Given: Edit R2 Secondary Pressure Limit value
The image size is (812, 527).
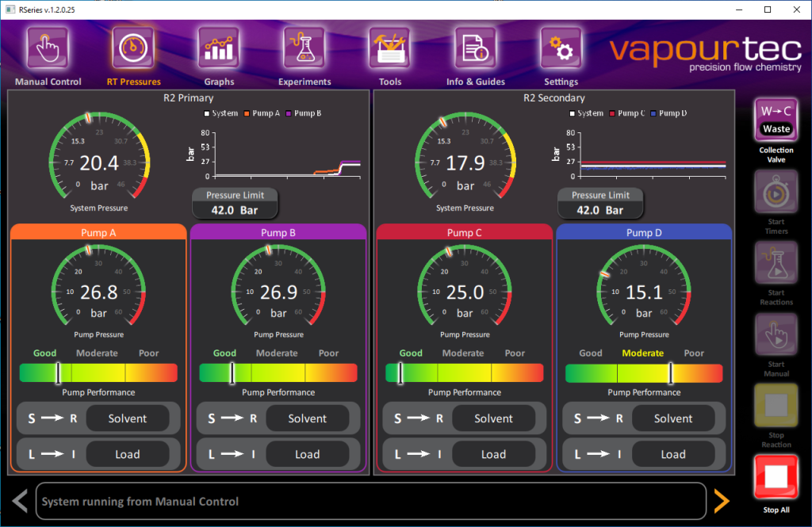Looking at the screenshot, I should [x=600, y=210].
